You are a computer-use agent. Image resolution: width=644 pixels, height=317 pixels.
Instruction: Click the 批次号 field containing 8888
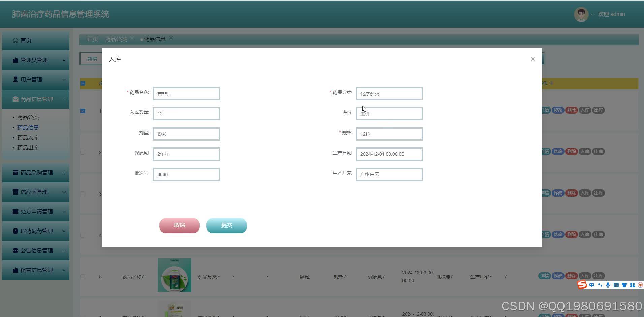tap(186, 174)
